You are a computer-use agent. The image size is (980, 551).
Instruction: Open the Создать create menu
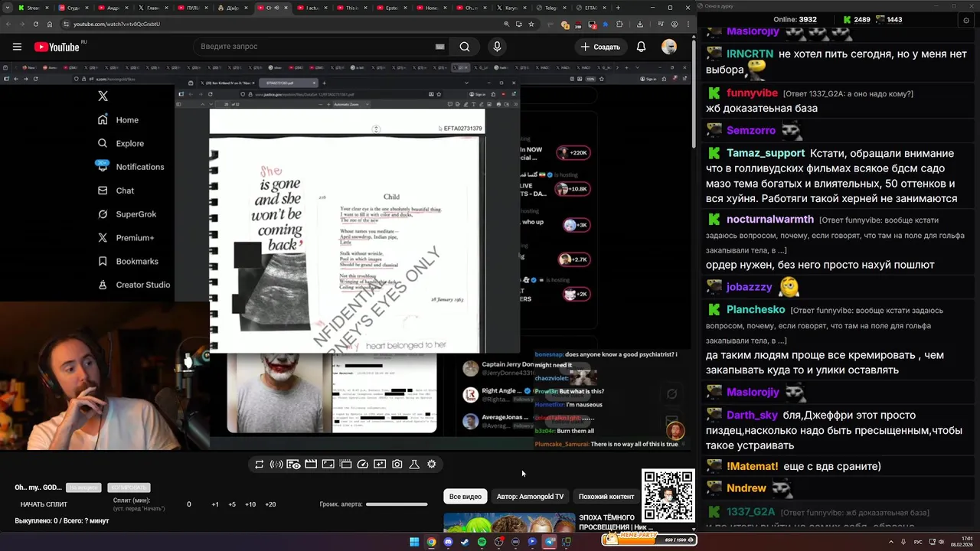pyautogui.click(x=600, y=47)
